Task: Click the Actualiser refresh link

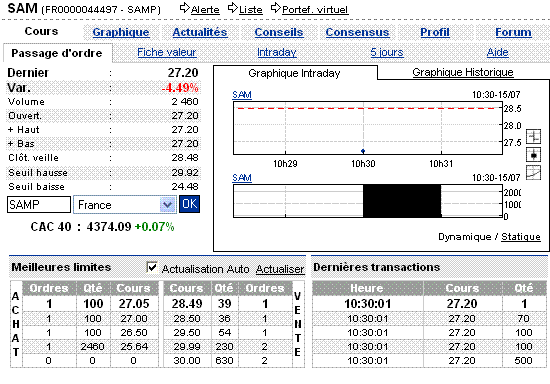Action: (280, 269)
